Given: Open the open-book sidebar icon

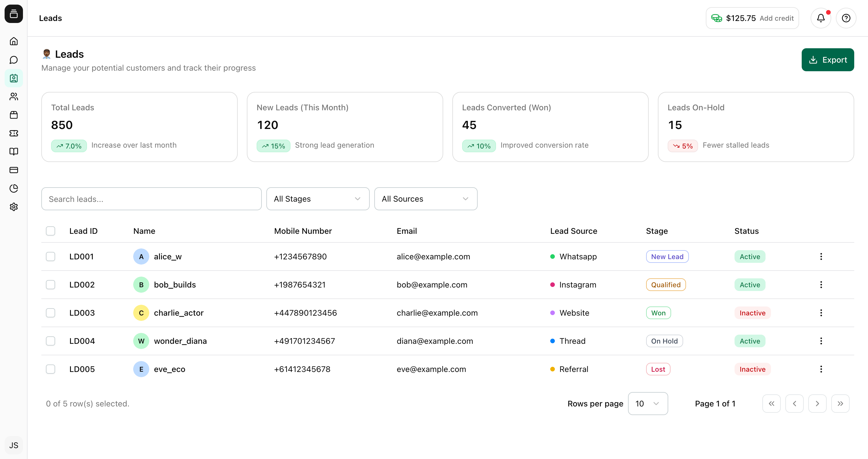Looking at the screenshot, I should click(x=14, y=152).
